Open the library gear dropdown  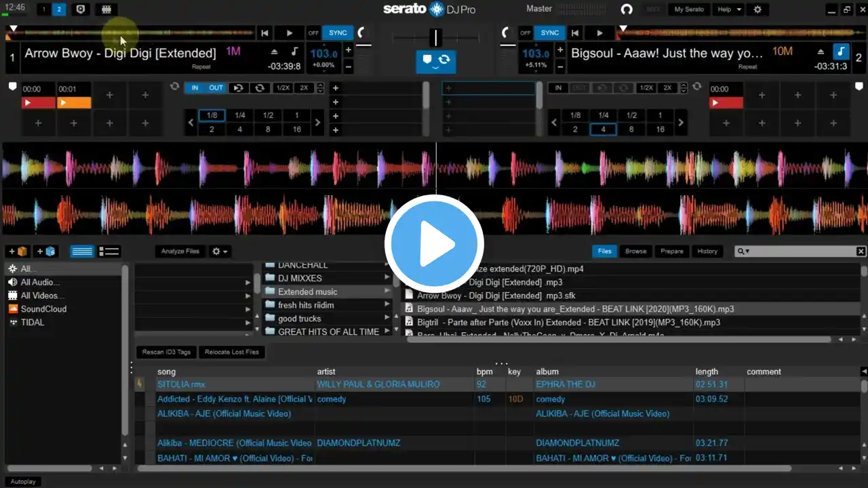220,251
